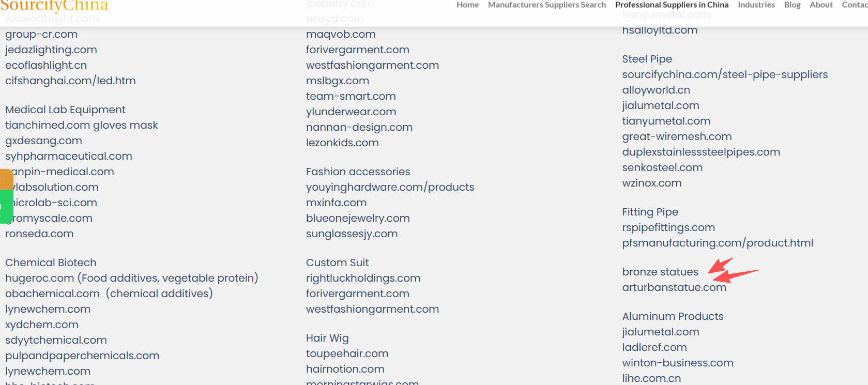868x385 pixels.
Task: Click the Chemical Biotech heading
Action: coord(51,263)
